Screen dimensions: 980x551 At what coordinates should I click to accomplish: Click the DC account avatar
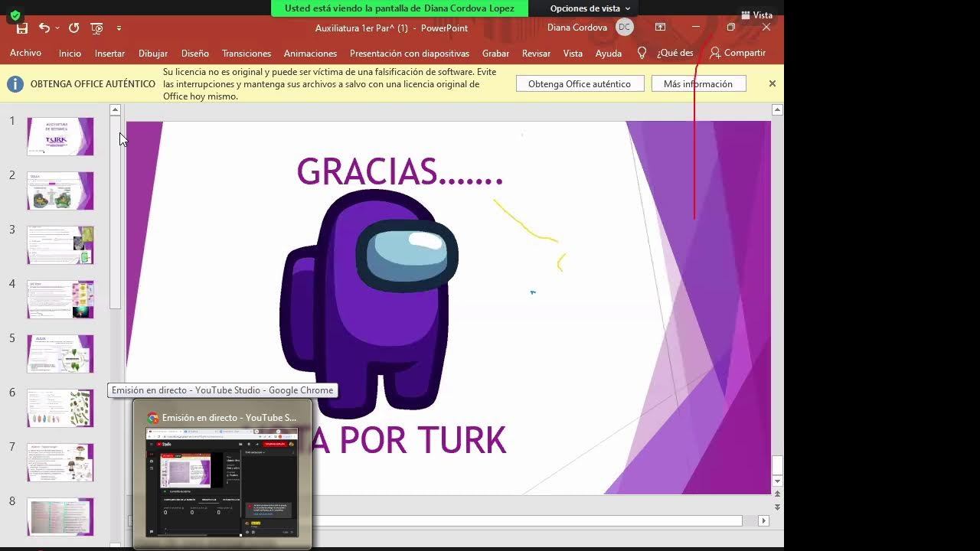[625, 28]
